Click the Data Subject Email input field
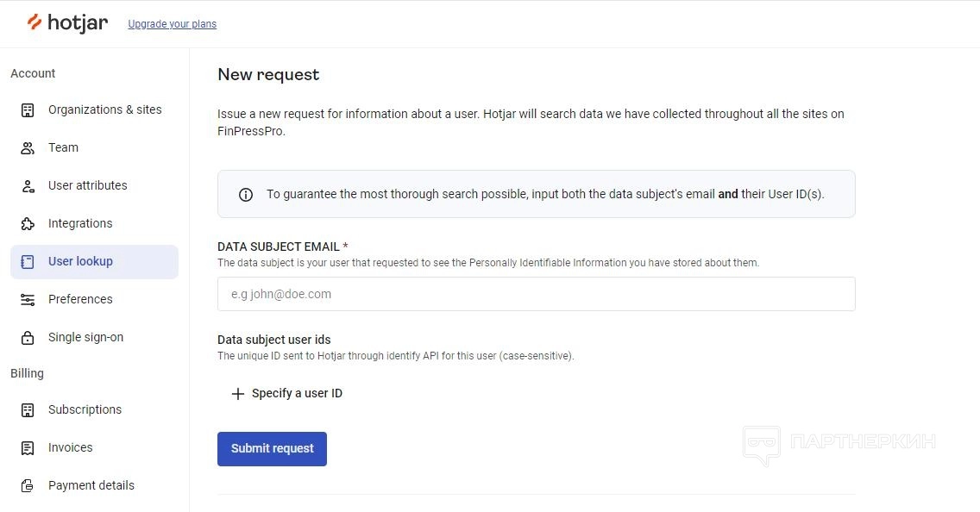This screenshot has height=512, width=980. (x=536, y=294)
